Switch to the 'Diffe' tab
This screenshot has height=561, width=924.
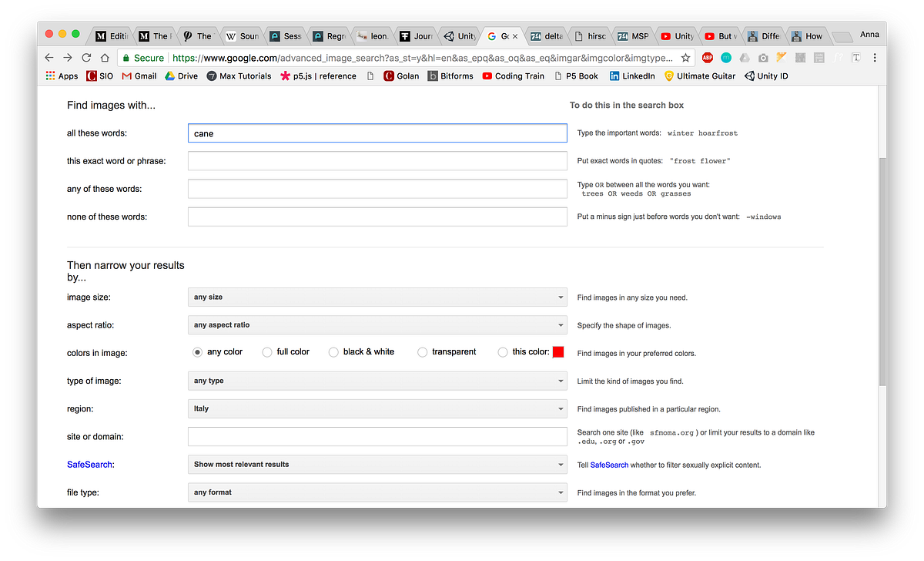point(764,35)
